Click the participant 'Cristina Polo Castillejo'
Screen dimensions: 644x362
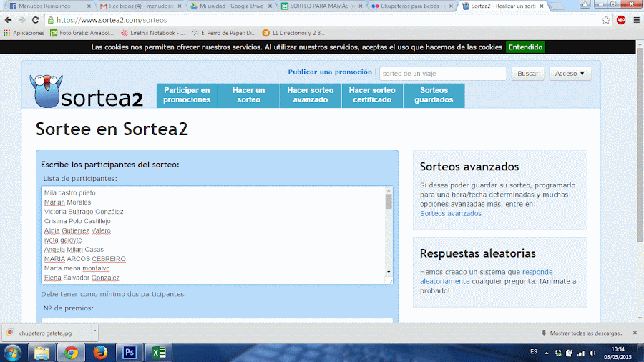77,221
